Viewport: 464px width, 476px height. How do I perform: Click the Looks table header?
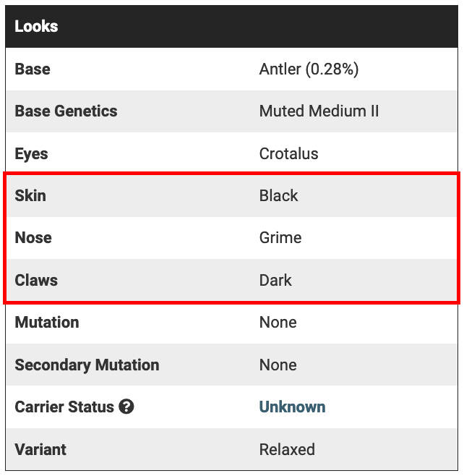tap(37, 27)
